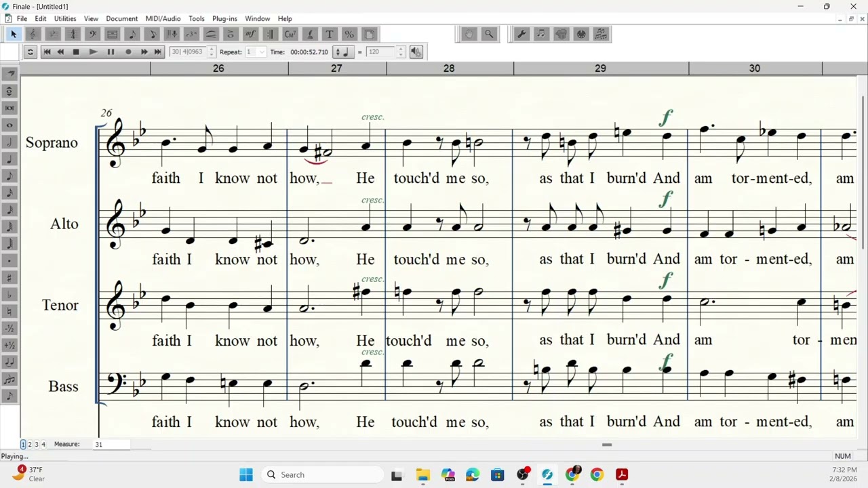Image resolution: width=868 pixels, height=488 pixels.
Task: Select the Lyrics quill tool
Action: (x=310, y=34)
